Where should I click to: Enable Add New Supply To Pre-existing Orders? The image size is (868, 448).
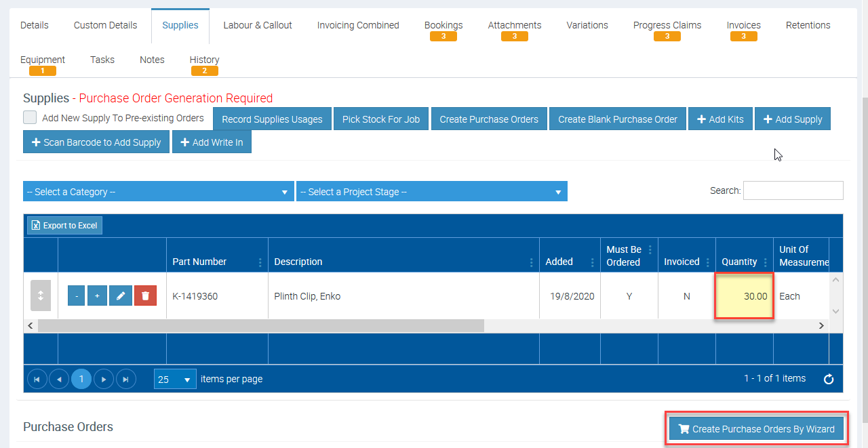tap(30, 117)
